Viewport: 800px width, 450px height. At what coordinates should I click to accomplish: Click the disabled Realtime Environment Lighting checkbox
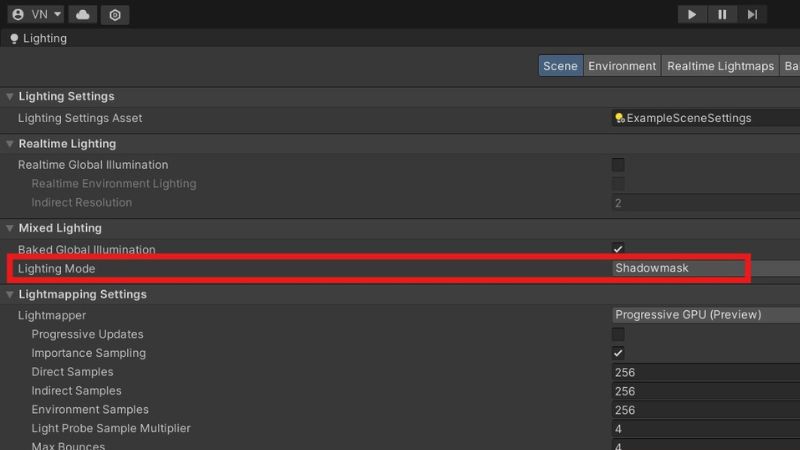tap(618, 184)
